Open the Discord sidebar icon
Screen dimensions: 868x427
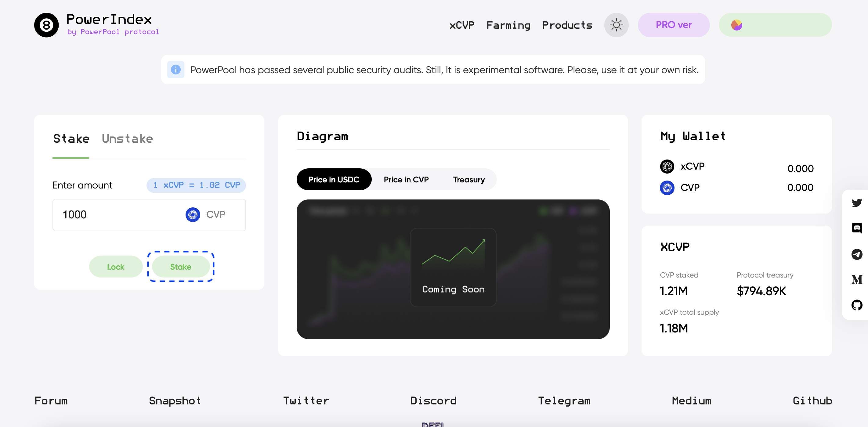856,228
